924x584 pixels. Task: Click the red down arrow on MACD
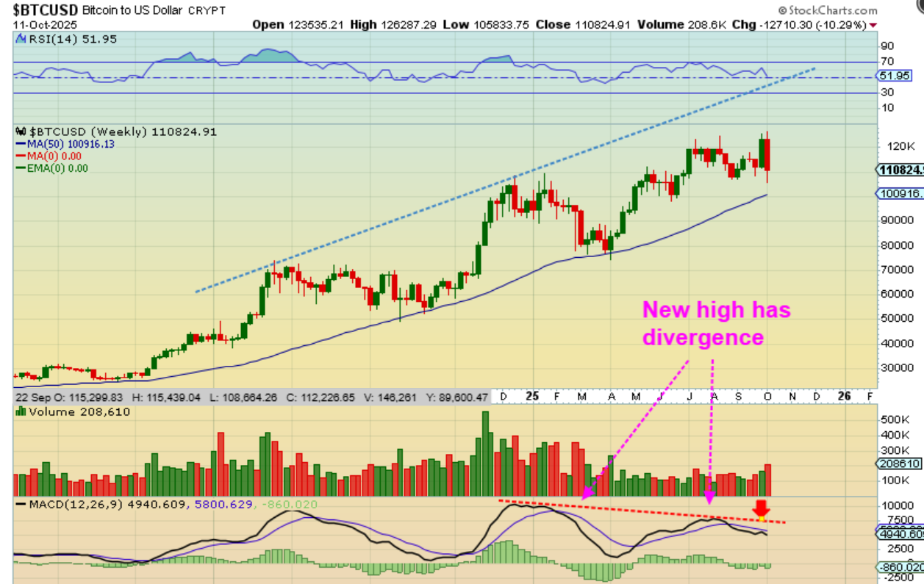click(x=762, y=508)
